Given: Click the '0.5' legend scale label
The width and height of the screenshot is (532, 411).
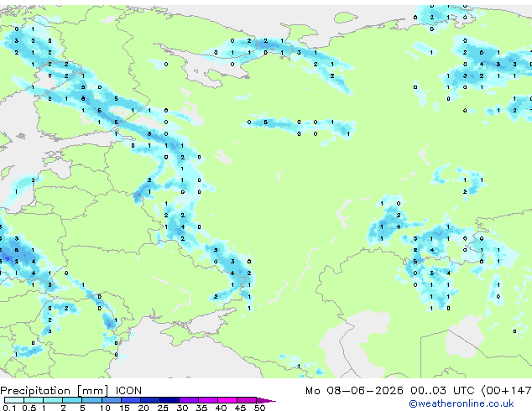Looking at the screenshot, I should (x=29, y=408).
